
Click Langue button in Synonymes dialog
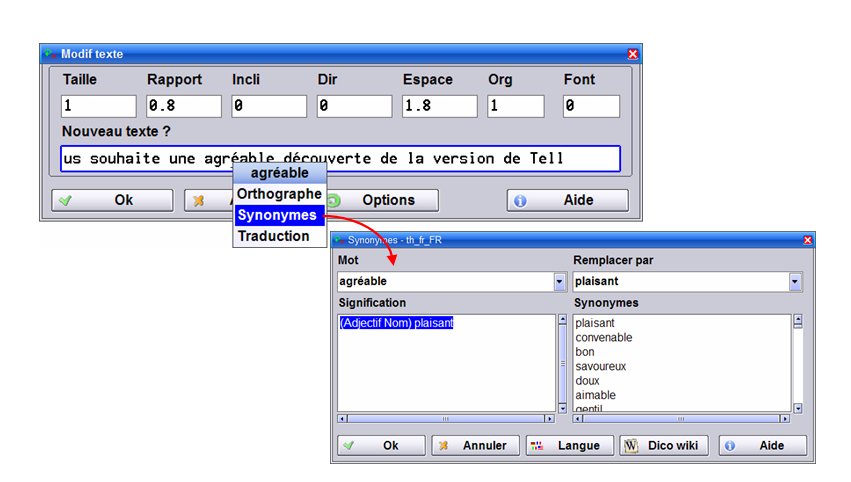point(569,446)
